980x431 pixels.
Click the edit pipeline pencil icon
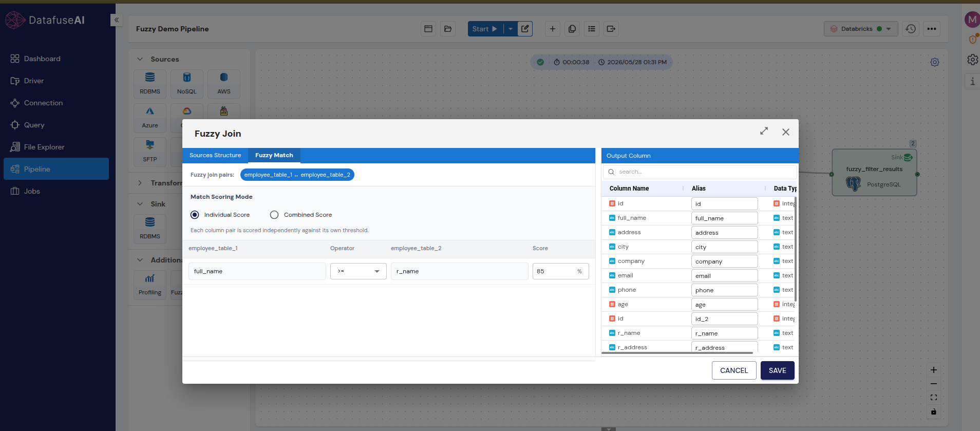pyautogui.click(x=525, y=29)
